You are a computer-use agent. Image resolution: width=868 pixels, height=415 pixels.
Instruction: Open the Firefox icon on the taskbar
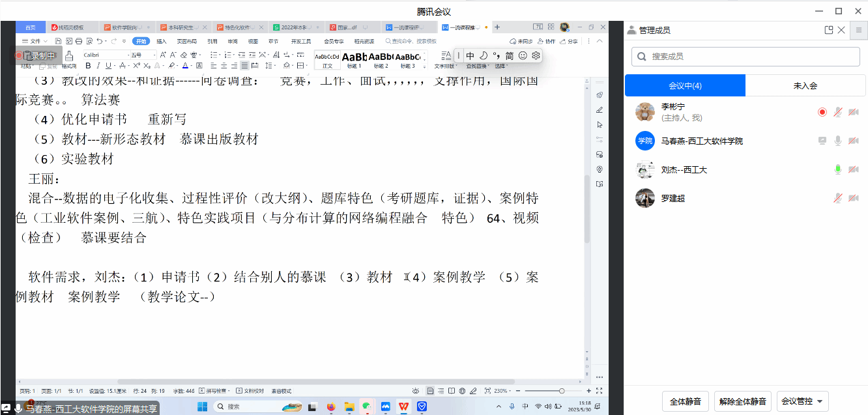[x=330, y=407]
